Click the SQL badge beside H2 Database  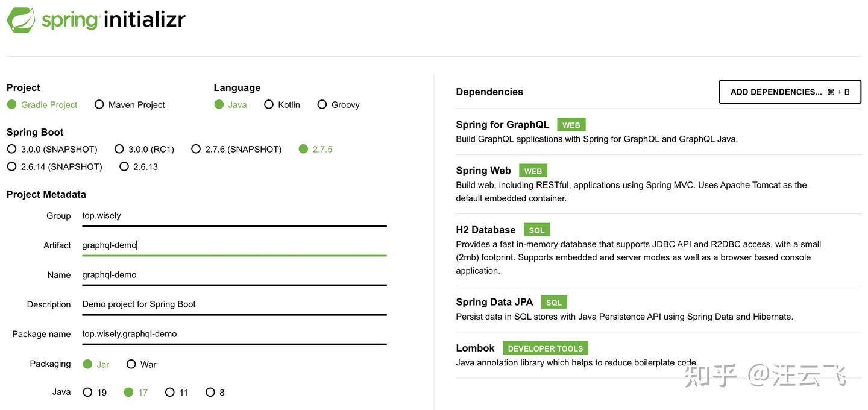[x=536, y=230]
